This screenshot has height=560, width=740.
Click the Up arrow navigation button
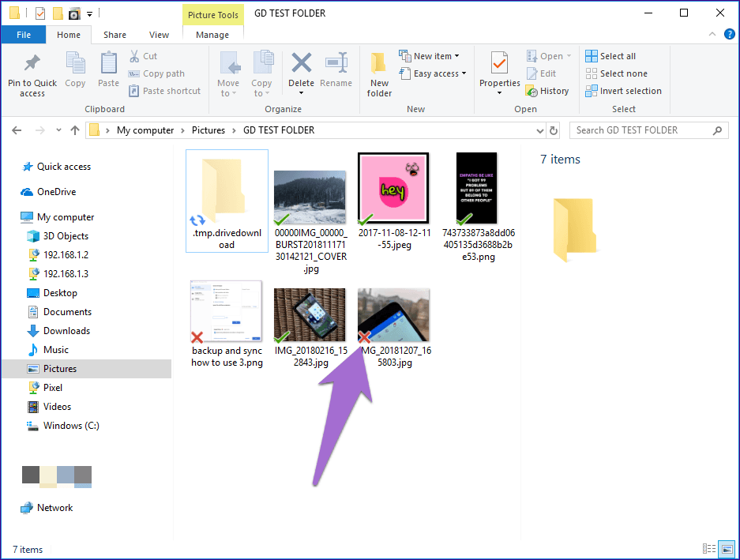pos(75,130)
